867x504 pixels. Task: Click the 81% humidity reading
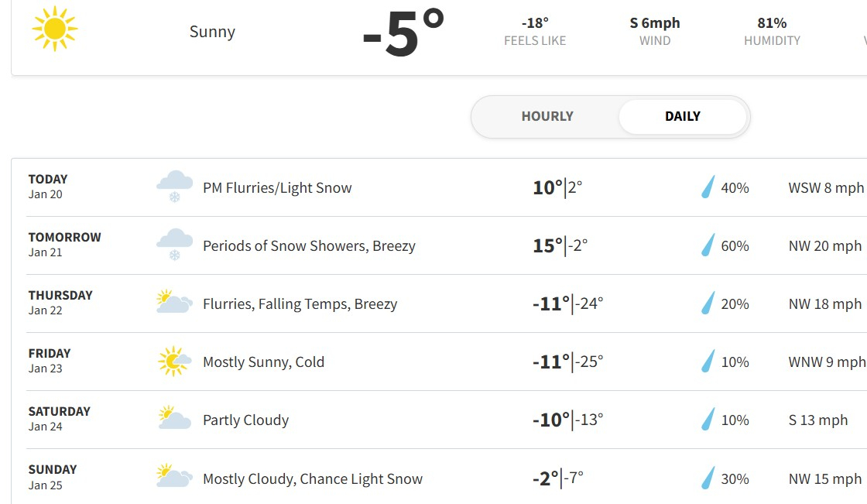coord(772,23)
